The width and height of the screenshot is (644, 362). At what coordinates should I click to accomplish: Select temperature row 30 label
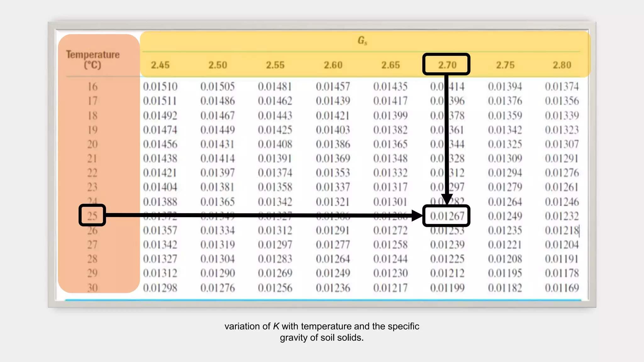coord(92,288)
